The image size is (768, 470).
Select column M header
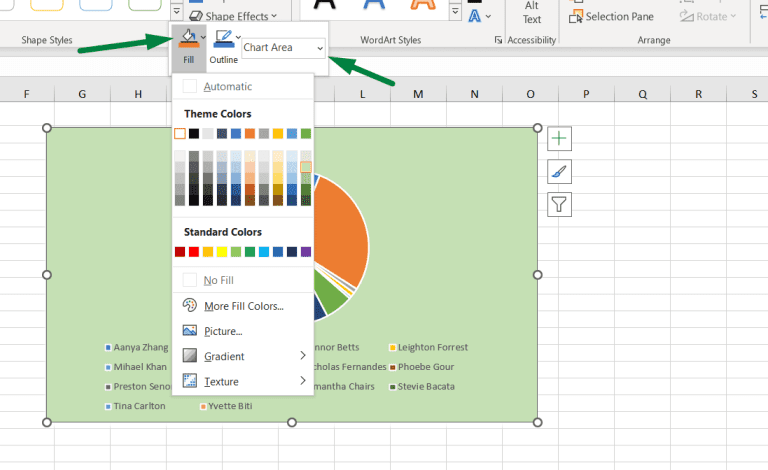pyautogui.click(x=418, y=94)
